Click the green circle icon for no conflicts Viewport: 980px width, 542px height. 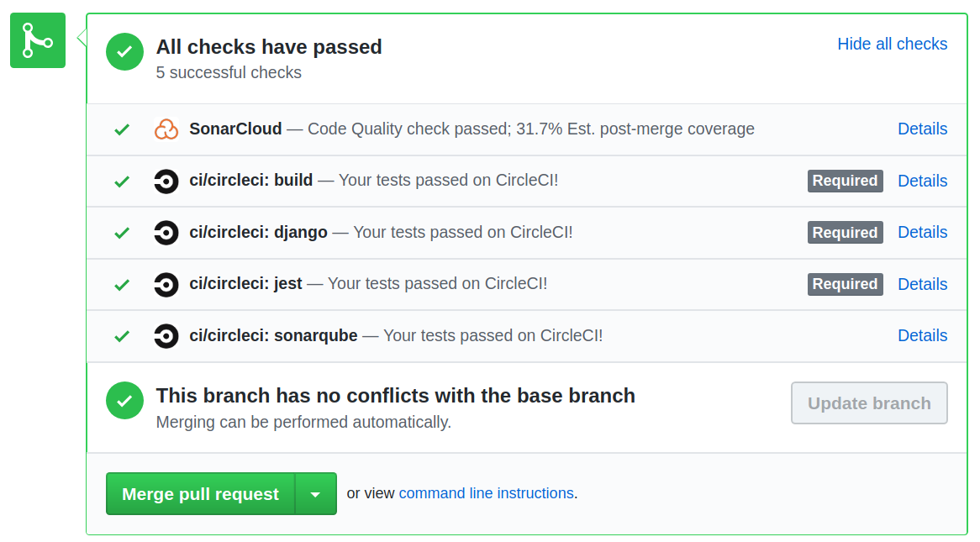click(124, 401)
